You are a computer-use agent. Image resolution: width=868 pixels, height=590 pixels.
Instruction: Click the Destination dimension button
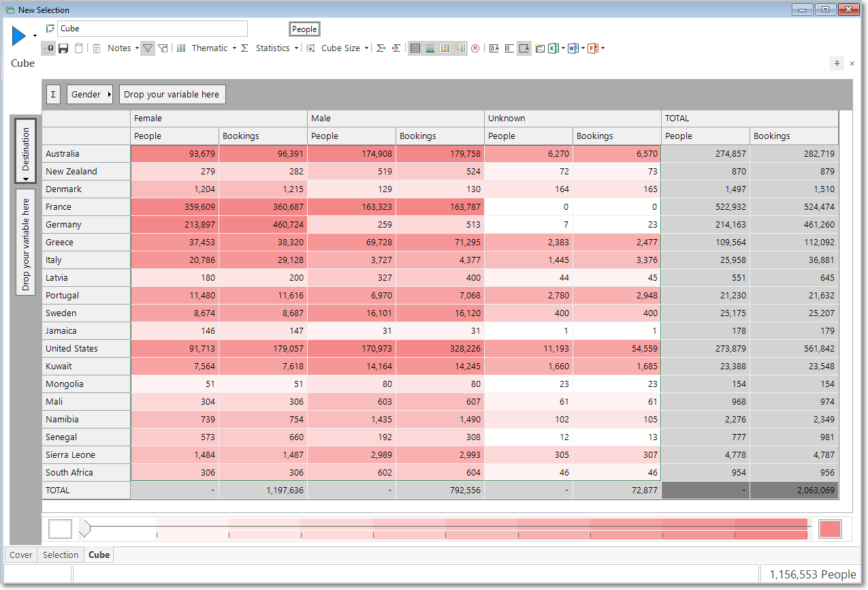tap(26, 151)
